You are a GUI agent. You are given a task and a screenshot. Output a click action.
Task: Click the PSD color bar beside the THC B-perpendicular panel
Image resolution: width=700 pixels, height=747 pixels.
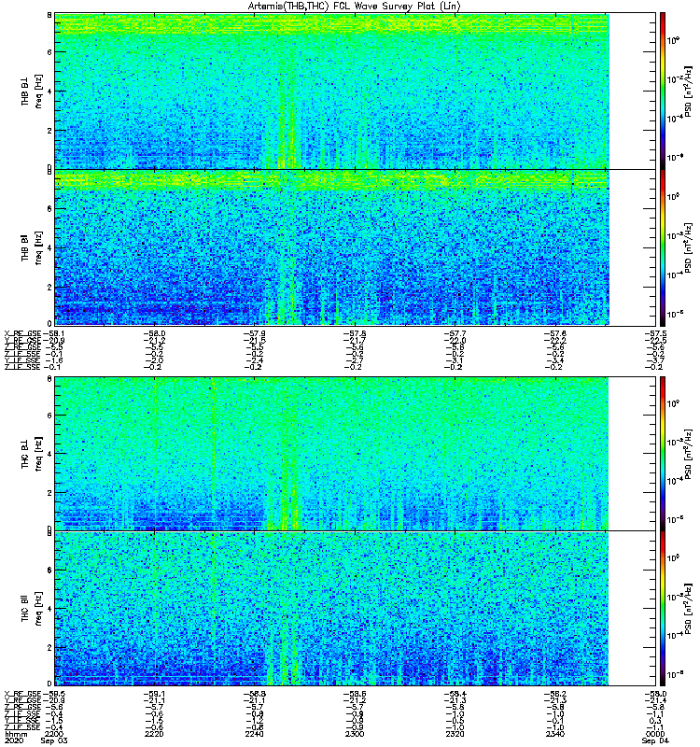[x=663, y=454]
